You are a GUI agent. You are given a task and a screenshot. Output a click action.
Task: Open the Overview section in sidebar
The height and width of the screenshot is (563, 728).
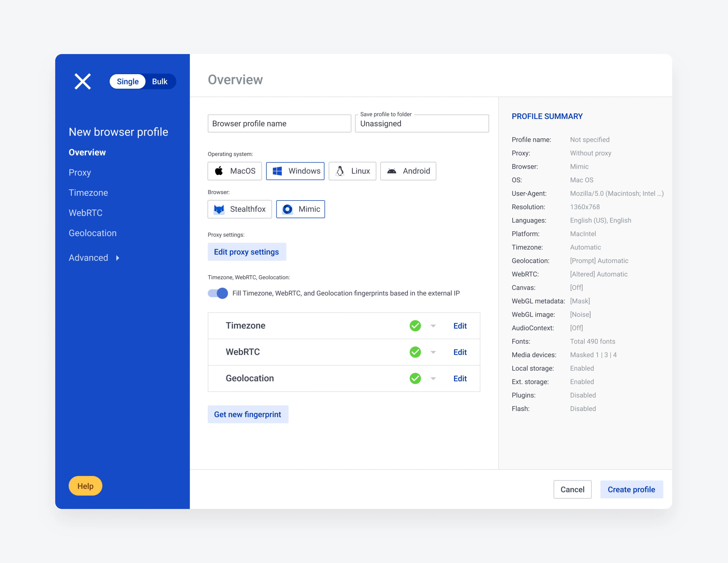click(87, 152)
